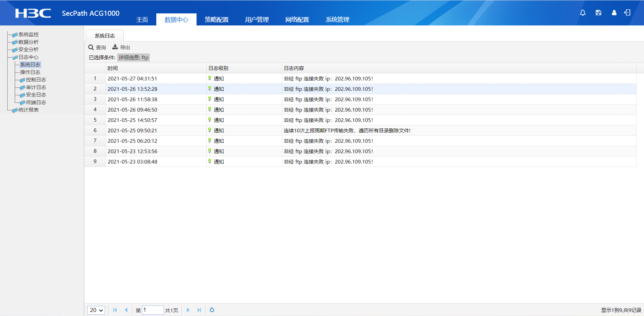Select the log dated 2021-05-25 06:20:12

click(360, 141)
